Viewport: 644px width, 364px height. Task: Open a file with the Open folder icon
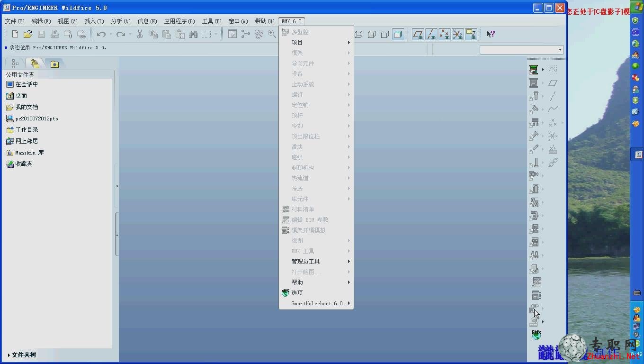(28, 34)
